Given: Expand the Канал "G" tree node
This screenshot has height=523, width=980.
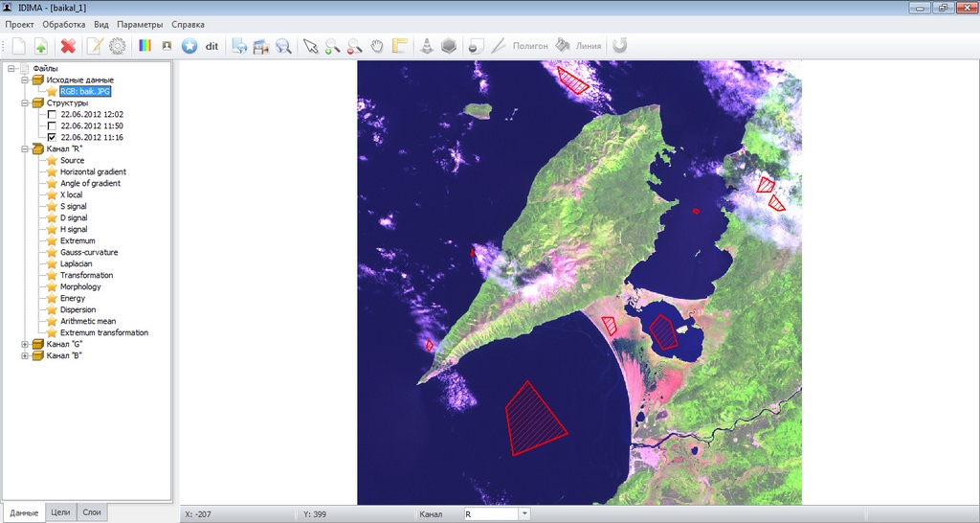Looking at the screenshot, I should pyautogui.click(x=24, y=344).
